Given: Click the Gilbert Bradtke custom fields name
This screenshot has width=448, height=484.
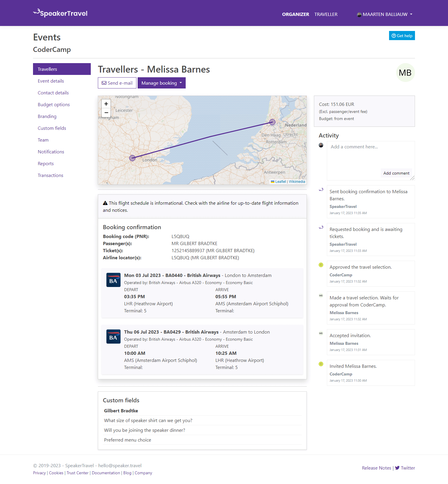Looking at the screenshot, I should tap(121, 411).
